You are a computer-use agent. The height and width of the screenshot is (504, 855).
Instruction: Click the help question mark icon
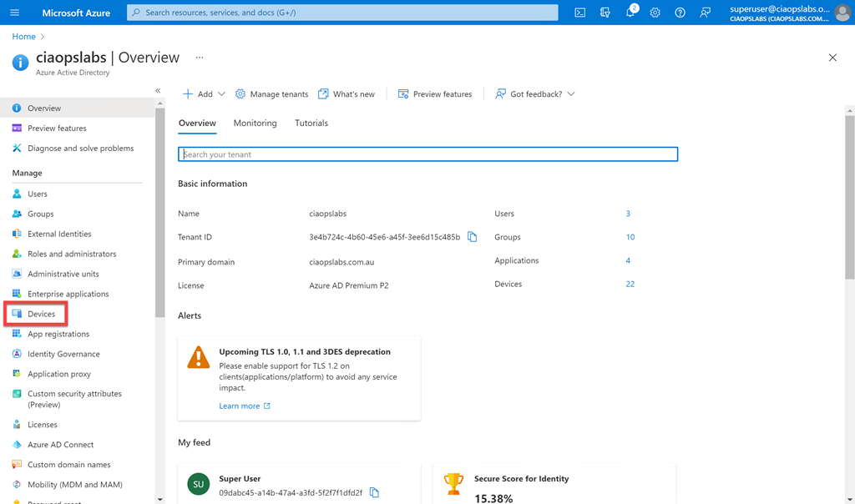(680, 13)
